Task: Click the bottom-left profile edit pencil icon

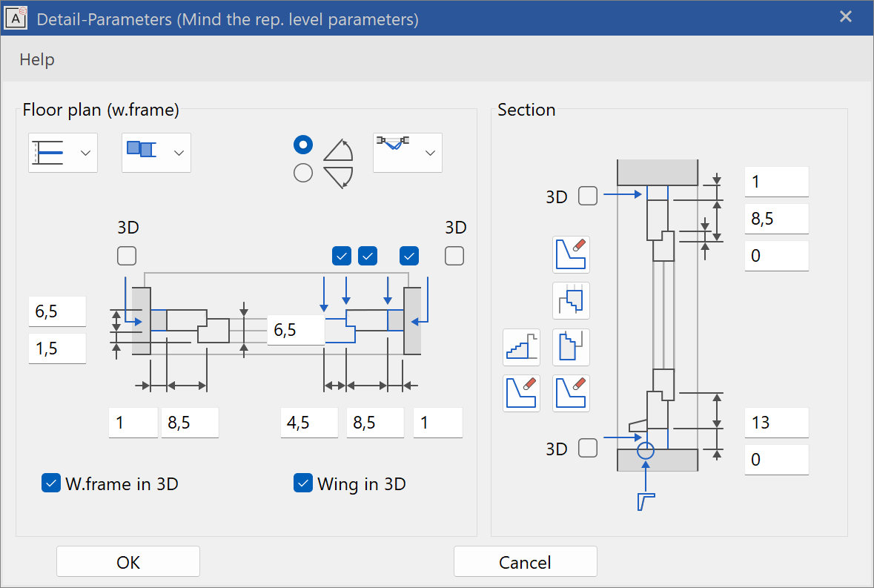Action: 521,394
